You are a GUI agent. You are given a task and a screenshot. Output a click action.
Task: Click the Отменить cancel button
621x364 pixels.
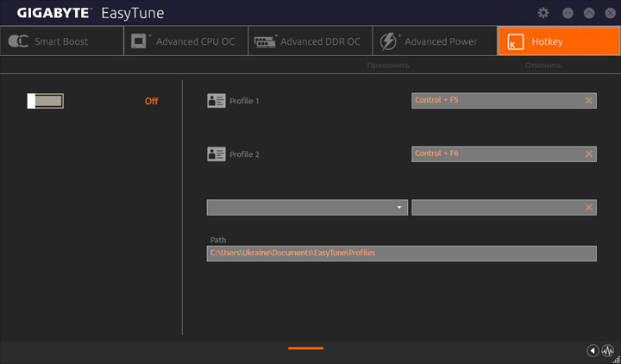coord(543,66)
